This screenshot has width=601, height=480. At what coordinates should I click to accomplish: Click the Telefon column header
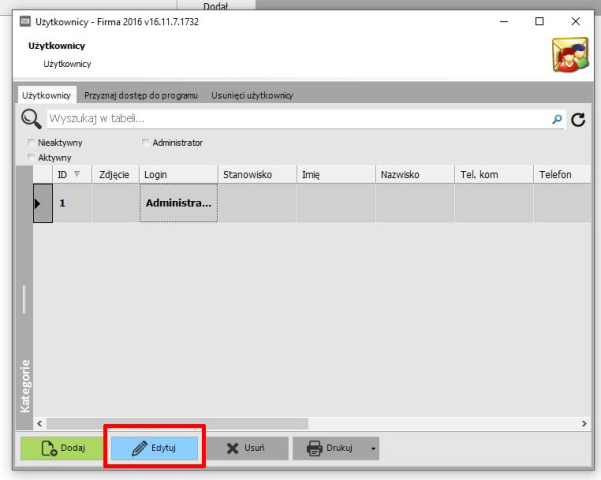coord(562,174)
